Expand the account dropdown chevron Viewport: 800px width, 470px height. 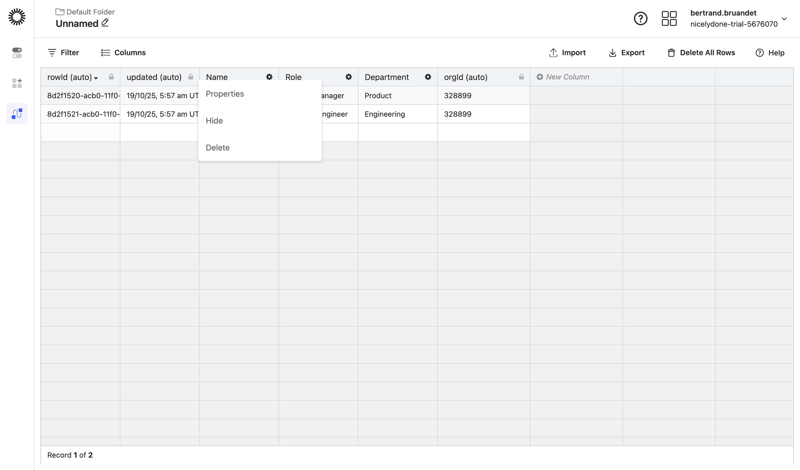(785, 19)
